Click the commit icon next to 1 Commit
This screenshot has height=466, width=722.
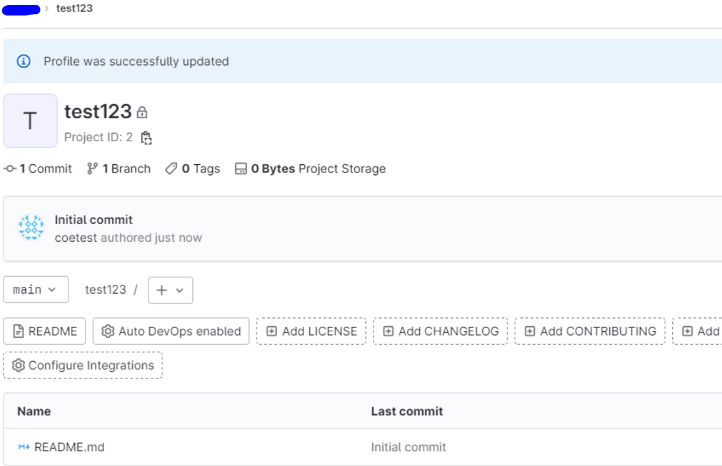11,169
